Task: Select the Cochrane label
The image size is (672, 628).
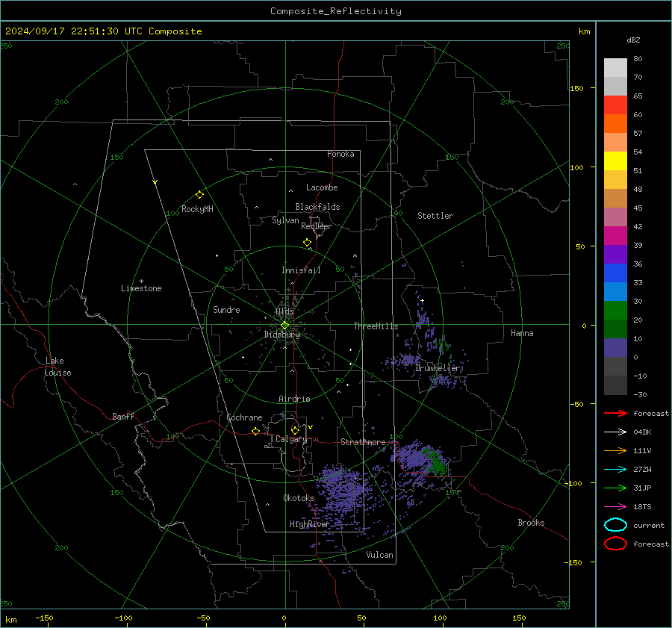Action: tap(244, 417)
